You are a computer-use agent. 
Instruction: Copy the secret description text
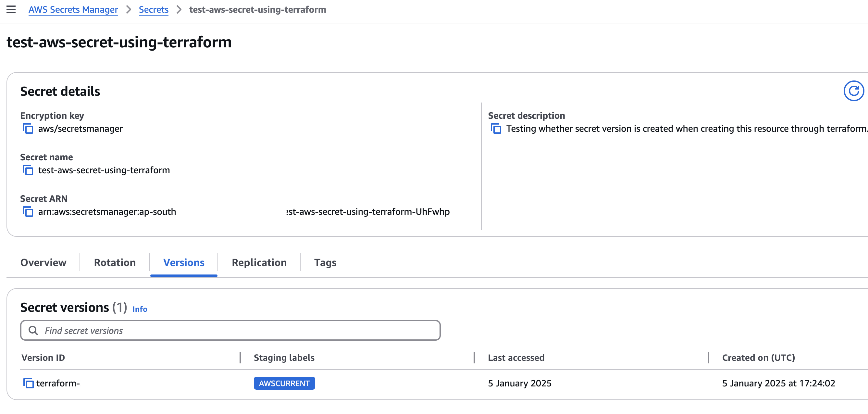496,129
